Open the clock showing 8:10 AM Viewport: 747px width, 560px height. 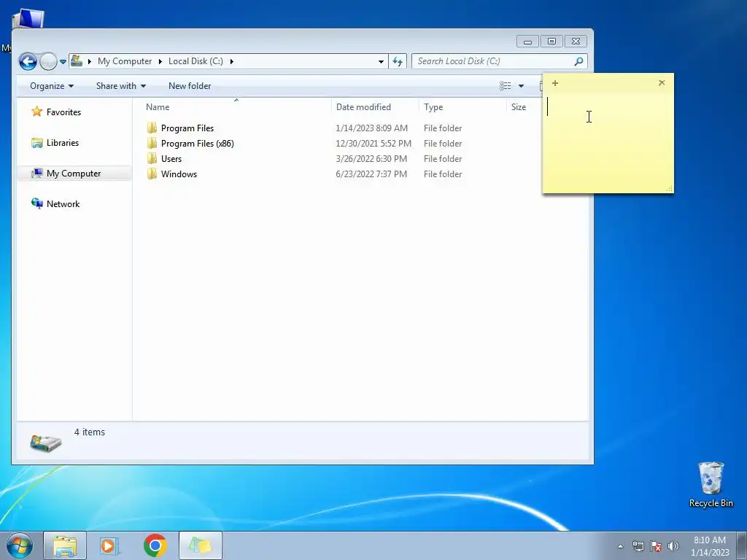(x=710, y=546)
